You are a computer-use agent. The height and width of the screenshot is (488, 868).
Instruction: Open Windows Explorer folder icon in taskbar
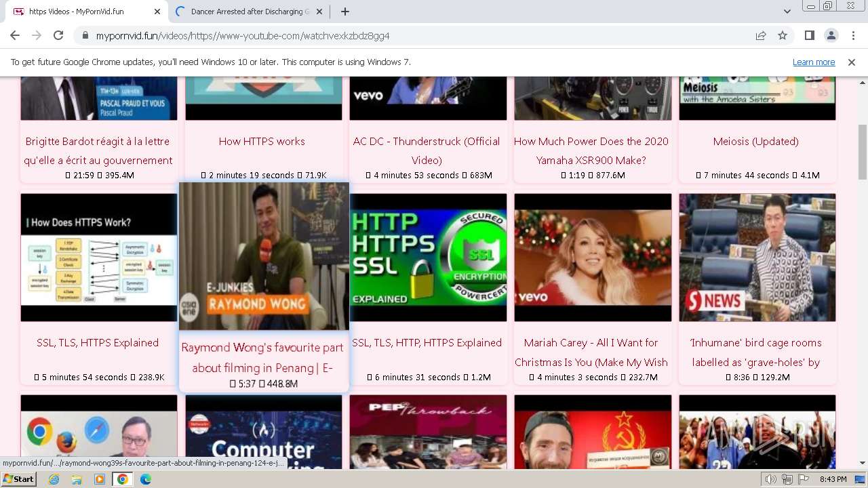(77, 479)
